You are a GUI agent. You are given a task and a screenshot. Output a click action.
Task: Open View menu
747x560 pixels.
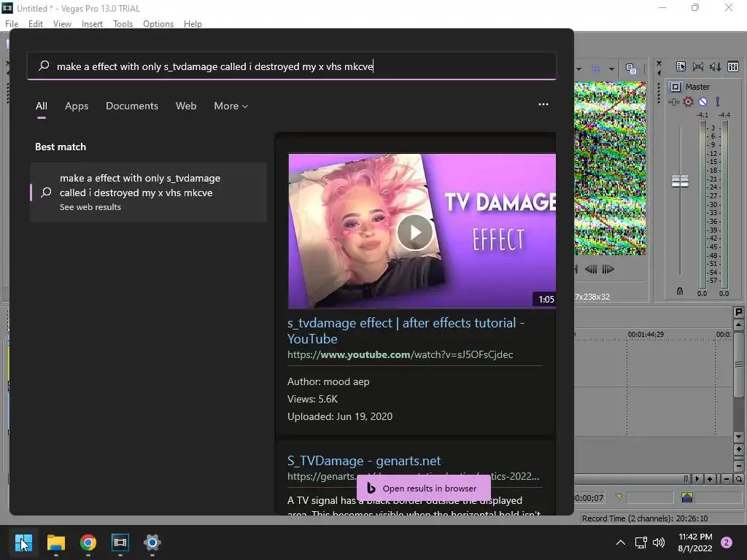(x=62, y=24)
